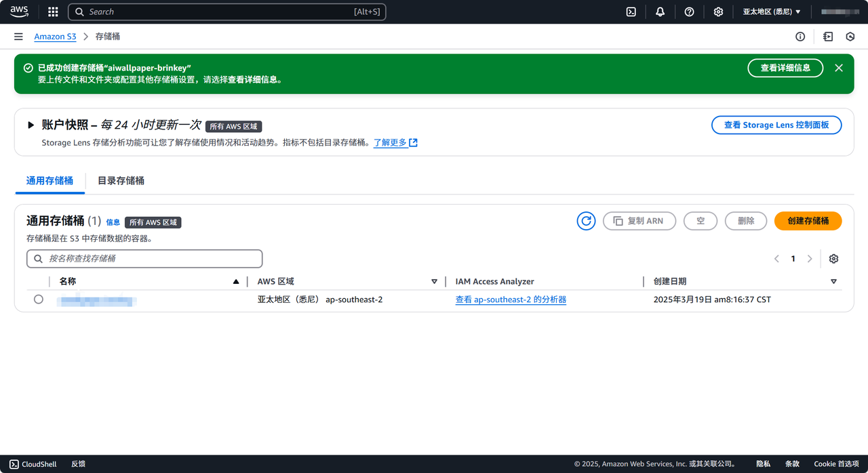Open the info panel icon
Image resolution: width=868 pixels, height=473 pixels.
point(800,37)
